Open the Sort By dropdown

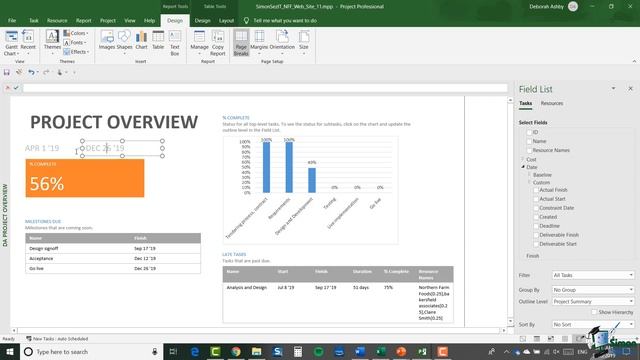pos(593,324)
